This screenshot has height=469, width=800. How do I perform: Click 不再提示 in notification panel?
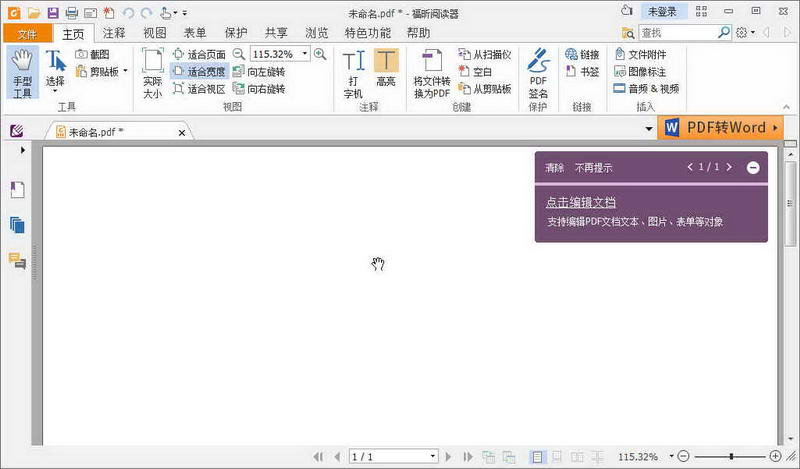(x=593, y=168)
